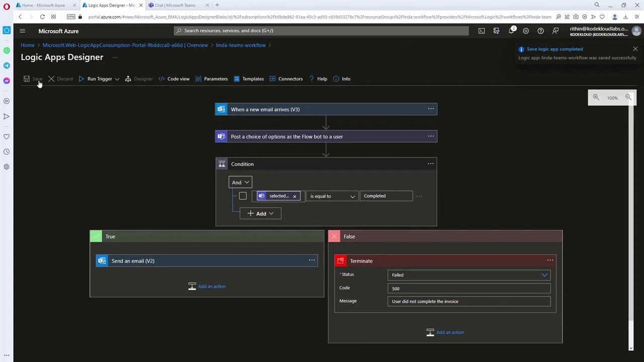Click the linda-teams-workflow breadcrumb link
This screenshot has width=644, height=362.
pyautogui.click(x=240, y=45)
